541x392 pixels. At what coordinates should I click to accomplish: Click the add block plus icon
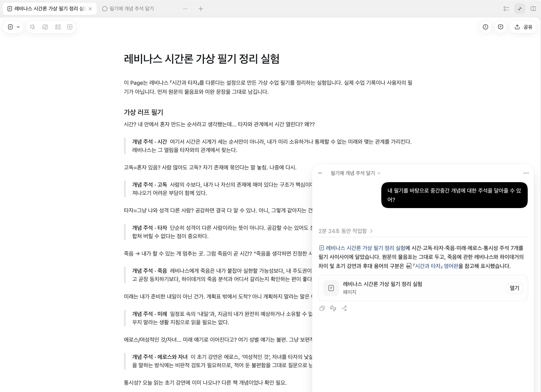(70, 27)
